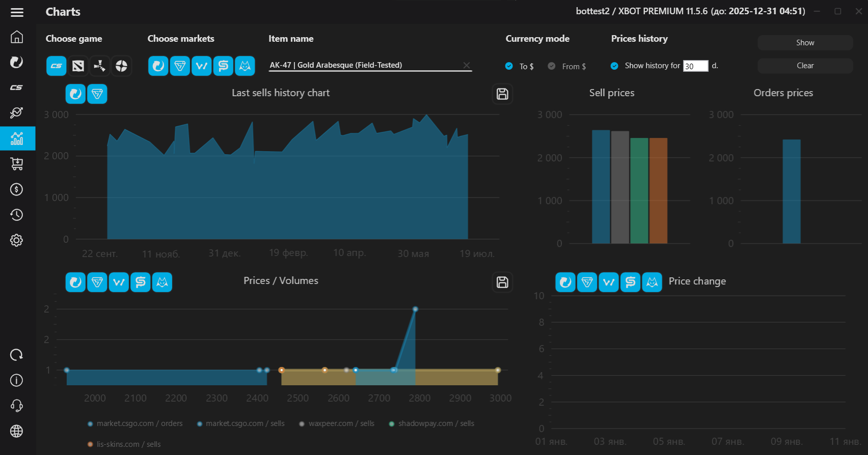The height and width of the screenshot is (455, 868).
Task: Select the 'To $' currency mode
Action: click(509, 66)
